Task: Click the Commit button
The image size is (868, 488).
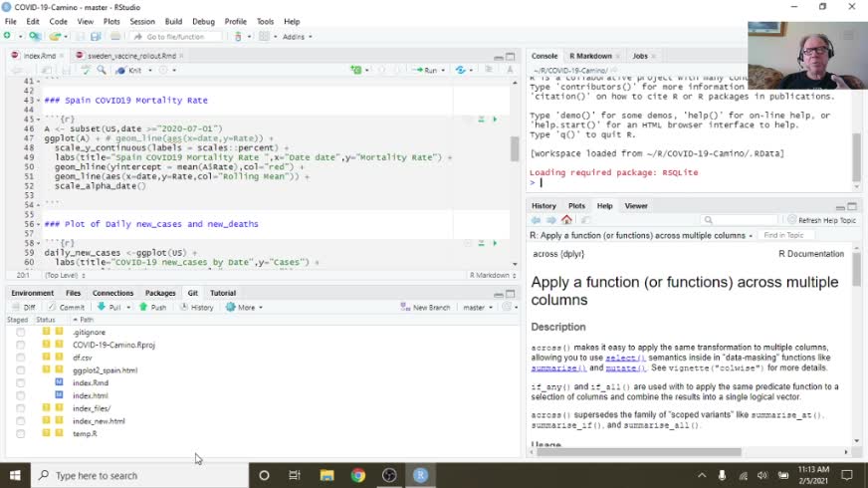Action: 66,308
